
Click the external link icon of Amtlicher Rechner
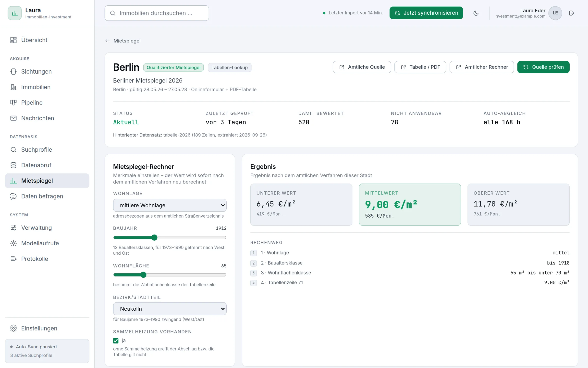(458, 67)
